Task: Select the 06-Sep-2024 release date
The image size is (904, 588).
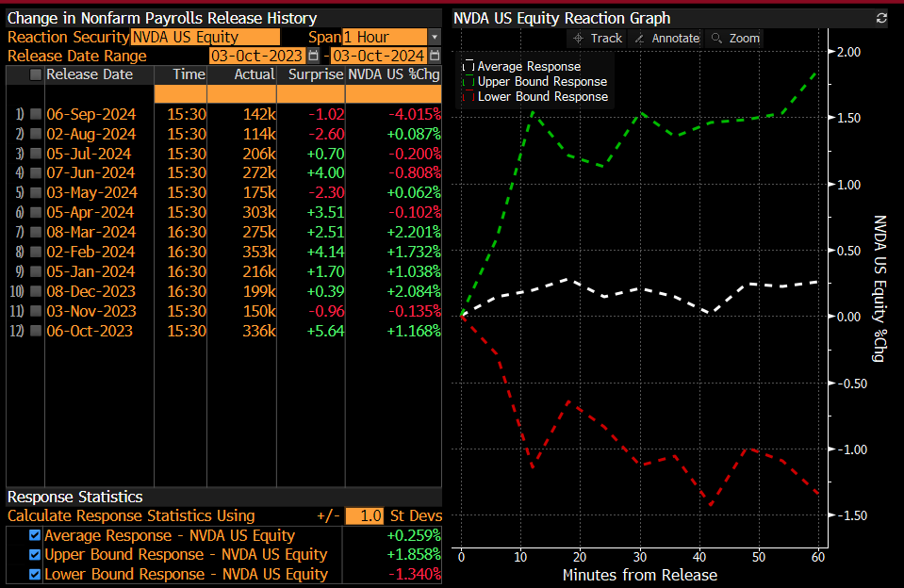Action: (91, 114)
